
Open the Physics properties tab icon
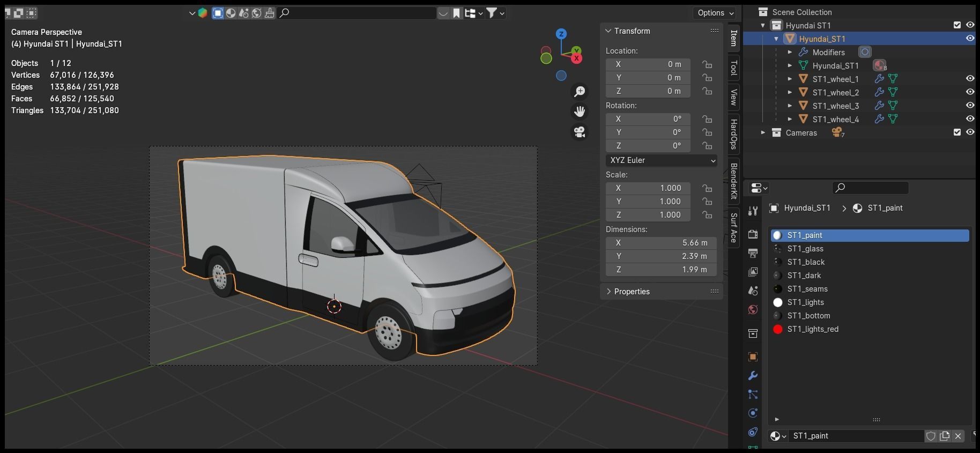point(753,413)
